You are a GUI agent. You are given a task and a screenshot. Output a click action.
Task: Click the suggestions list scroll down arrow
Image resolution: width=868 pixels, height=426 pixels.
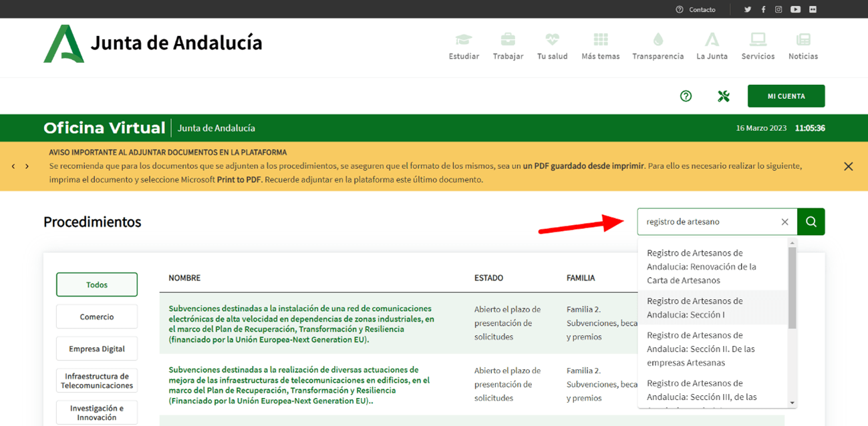[x=792, y=403]
